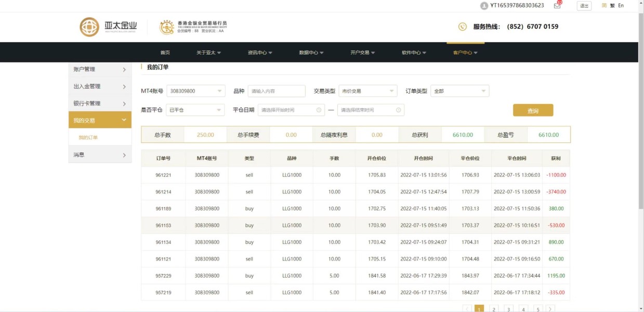
Task: Open the 交易类型 dropdown
Action: 368,91
